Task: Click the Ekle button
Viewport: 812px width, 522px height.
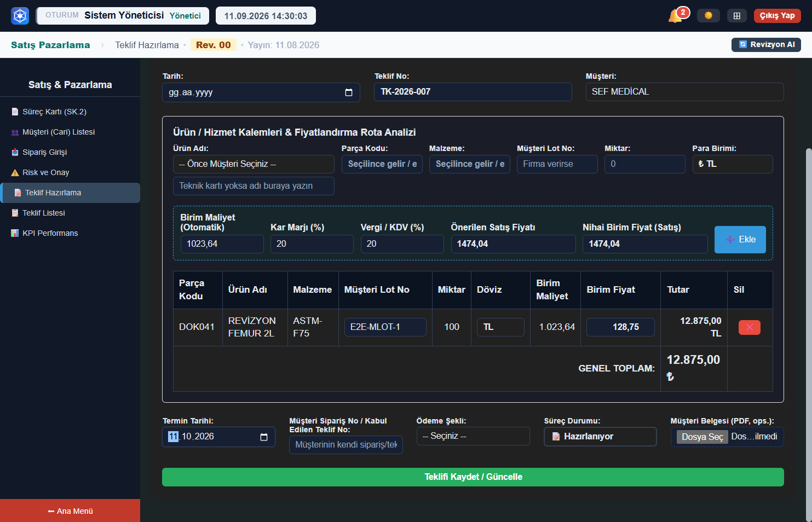Action: 740,240
